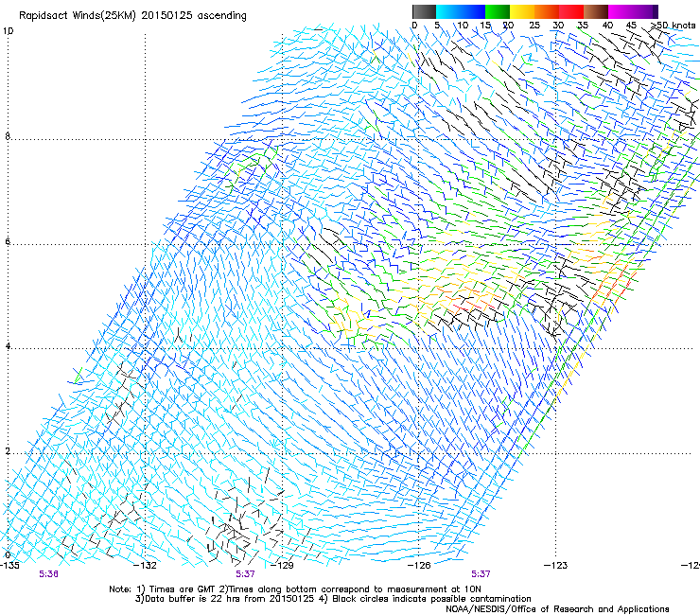This screenshot has width=700, height=615.
Task: Click the cyan-blue 5-15 knots color swatch
Action: click(461, 11)
